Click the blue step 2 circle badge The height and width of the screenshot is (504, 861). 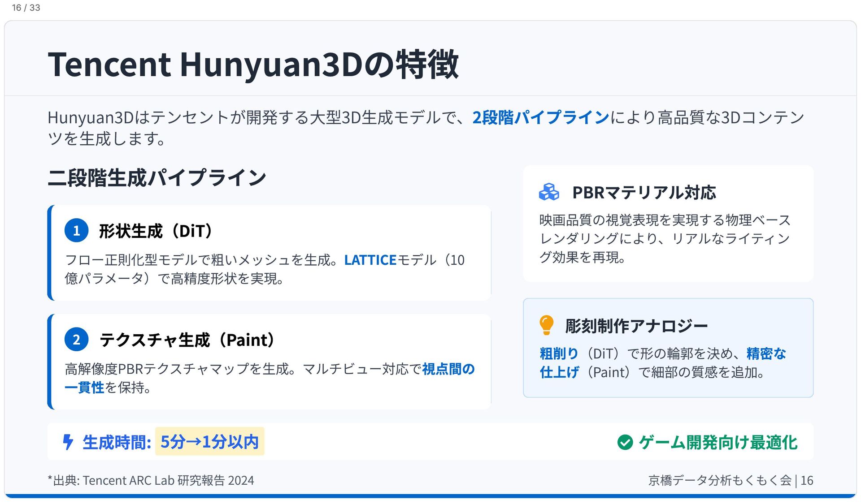coord(77,340)
